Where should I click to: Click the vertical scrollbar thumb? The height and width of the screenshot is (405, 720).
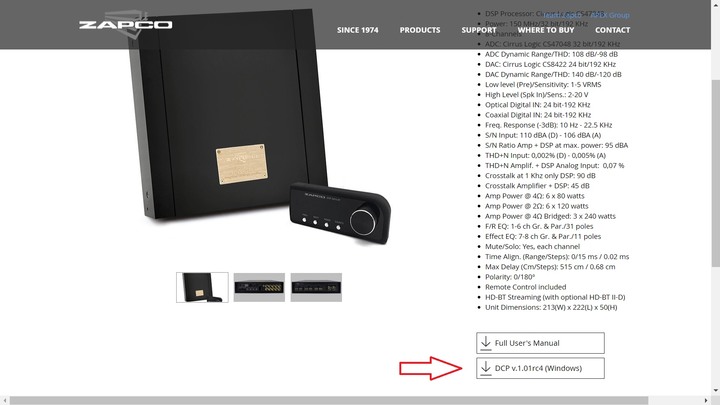coord(715,172)
